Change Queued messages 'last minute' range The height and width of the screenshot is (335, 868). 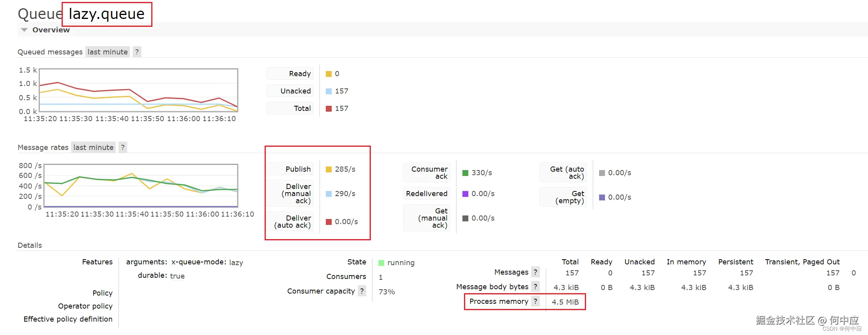pyautogui.click(x=107, y=52)
